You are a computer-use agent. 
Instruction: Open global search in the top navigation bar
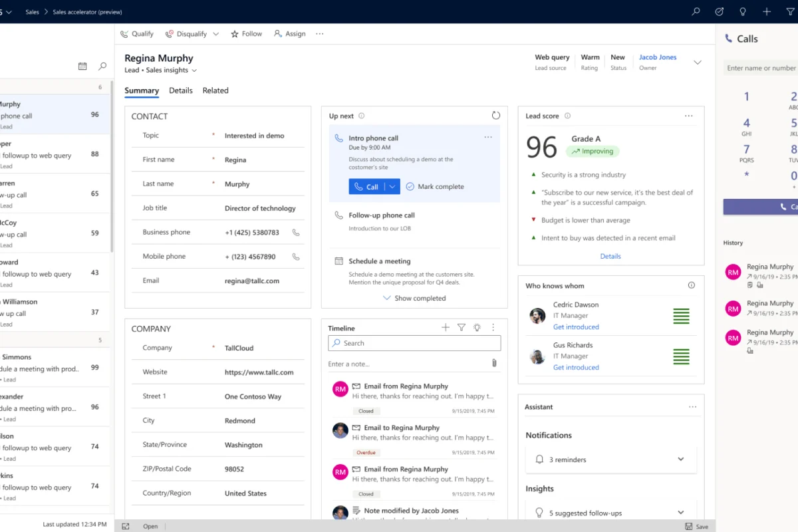(x=696, y=11)
